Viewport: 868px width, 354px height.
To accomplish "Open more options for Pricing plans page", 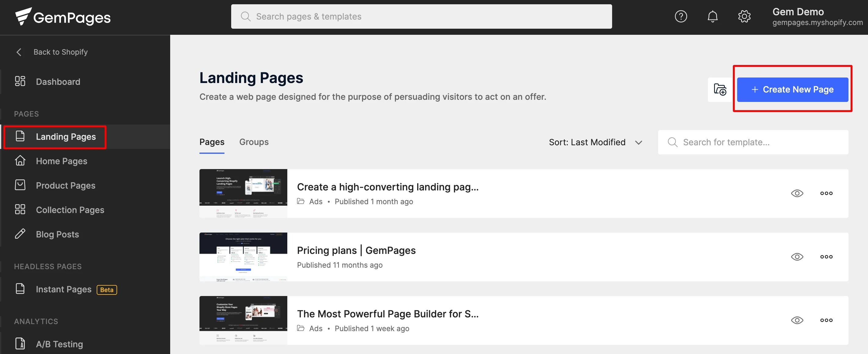I will coord(826,257).
